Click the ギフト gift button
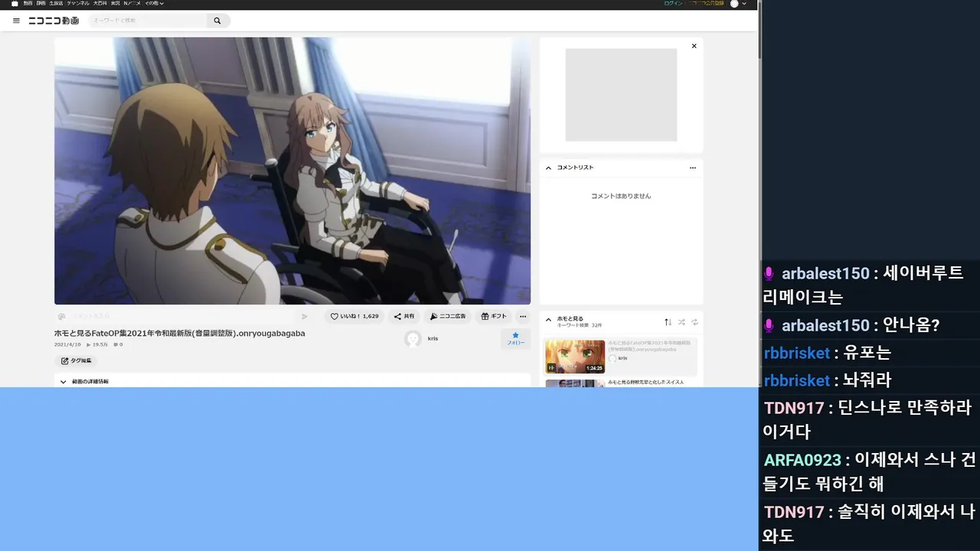Image resolution: width=980 pixels, height=551 pixels. pyautogui.click(x=494, y=316)
